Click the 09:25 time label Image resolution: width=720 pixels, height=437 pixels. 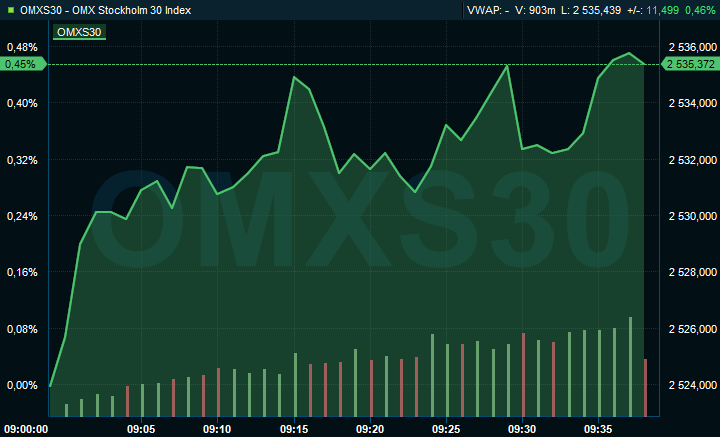click(446, 429)
